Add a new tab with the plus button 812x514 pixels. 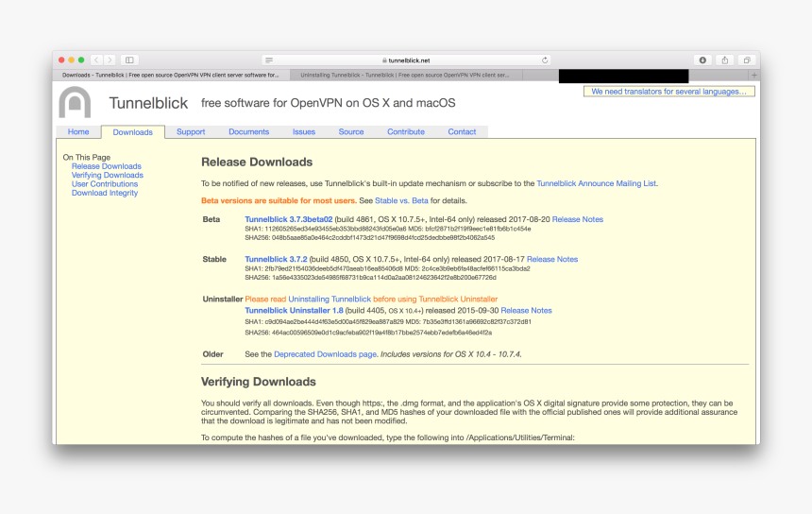(x=754, y=76)
